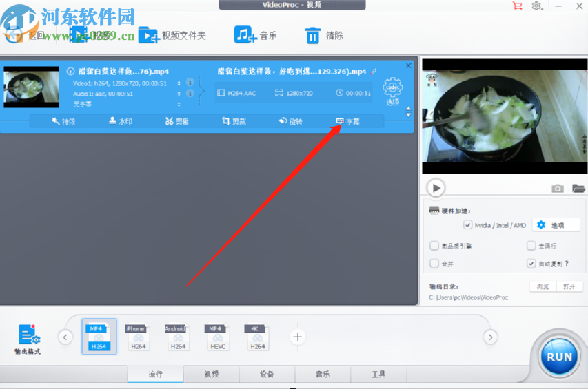Add a music file with the 音乐 icon
This screenshot has width=588, height=389.
pyautogui.click(x=245, y=35)
